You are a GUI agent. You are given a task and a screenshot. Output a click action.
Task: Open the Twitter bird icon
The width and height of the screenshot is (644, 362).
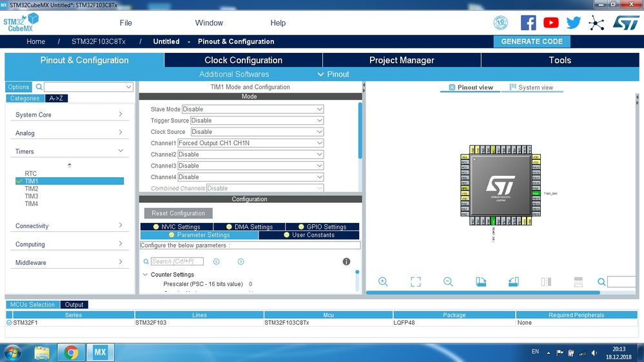point(573,23)
